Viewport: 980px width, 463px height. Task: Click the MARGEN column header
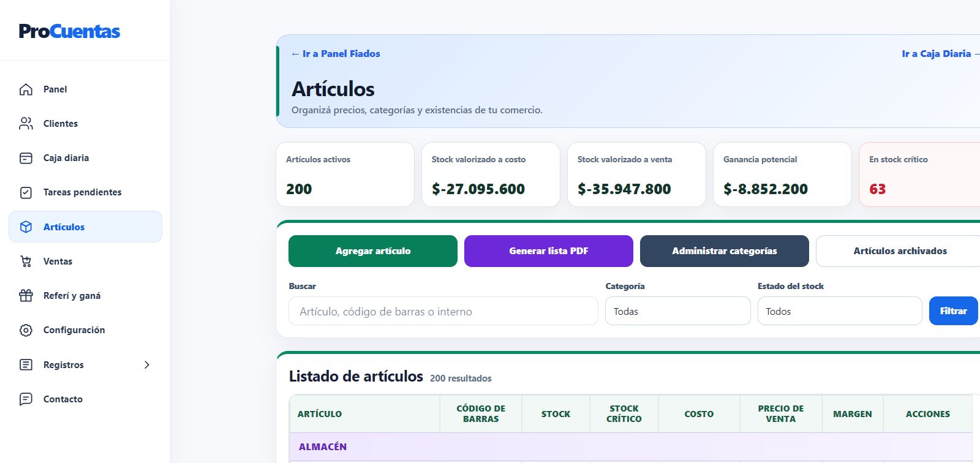click(x=853, y=414)
